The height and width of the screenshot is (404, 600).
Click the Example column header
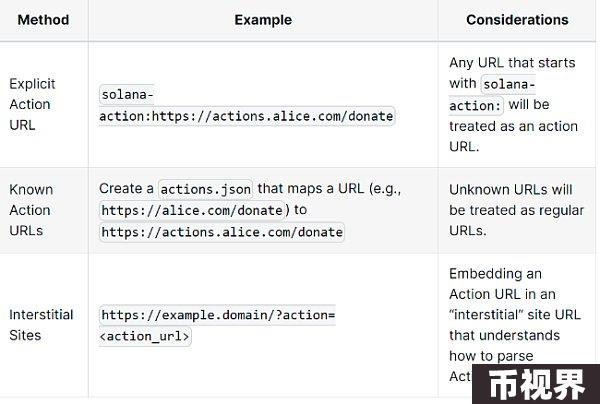point(263,20)
